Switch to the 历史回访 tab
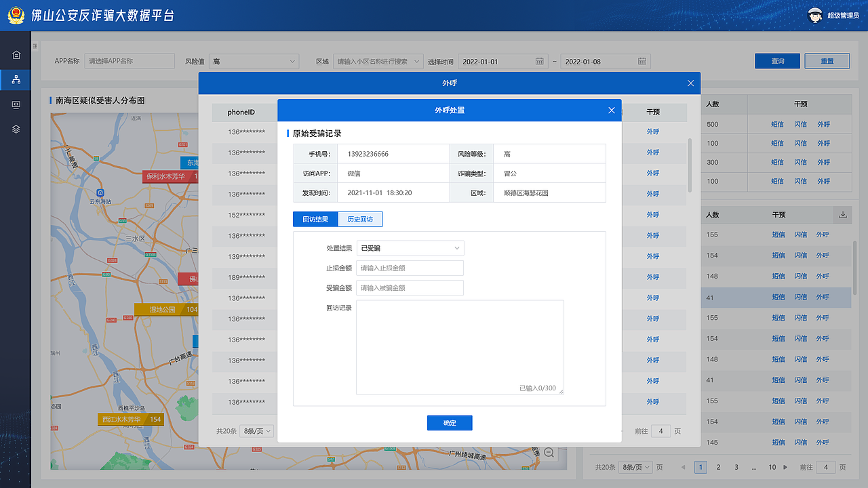Image resolution: width=868 pixels, height=488 pixels. point(360,219)
